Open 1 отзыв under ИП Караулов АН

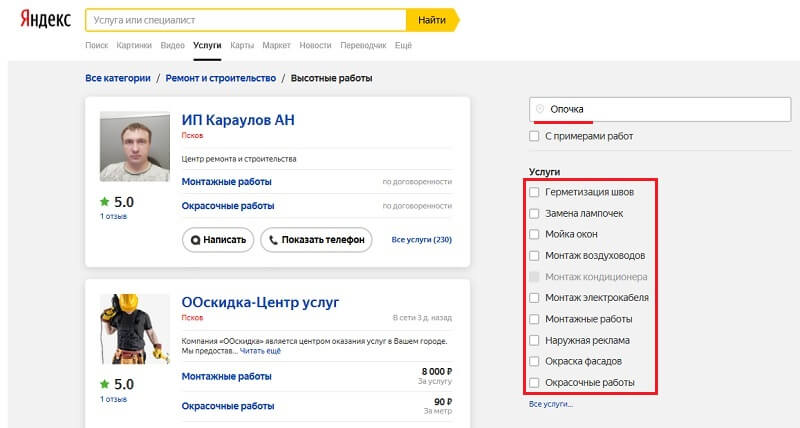coord(113,216)
